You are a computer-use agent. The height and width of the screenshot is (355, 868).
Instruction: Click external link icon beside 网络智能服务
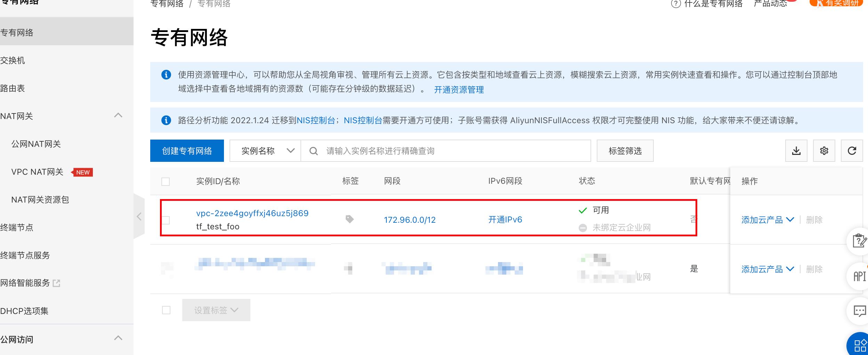(x=56, y=283)
